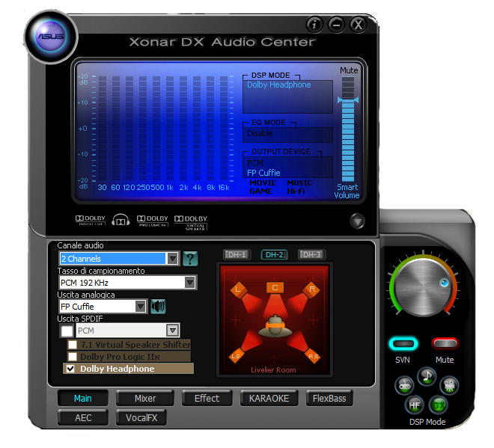Open the information button

coord(314,24)
